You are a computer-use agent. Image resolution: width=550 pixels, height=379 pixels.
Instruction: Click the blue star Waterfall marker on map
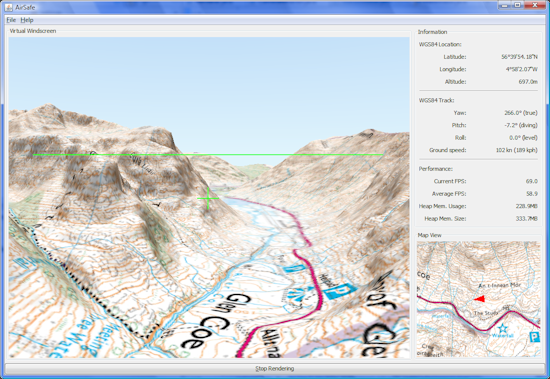click(503, 328)
